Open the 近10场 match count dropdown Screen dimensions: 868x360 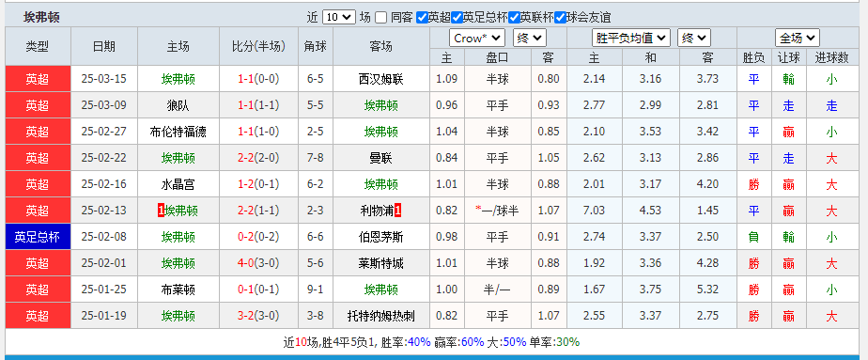tap(339, 17)
